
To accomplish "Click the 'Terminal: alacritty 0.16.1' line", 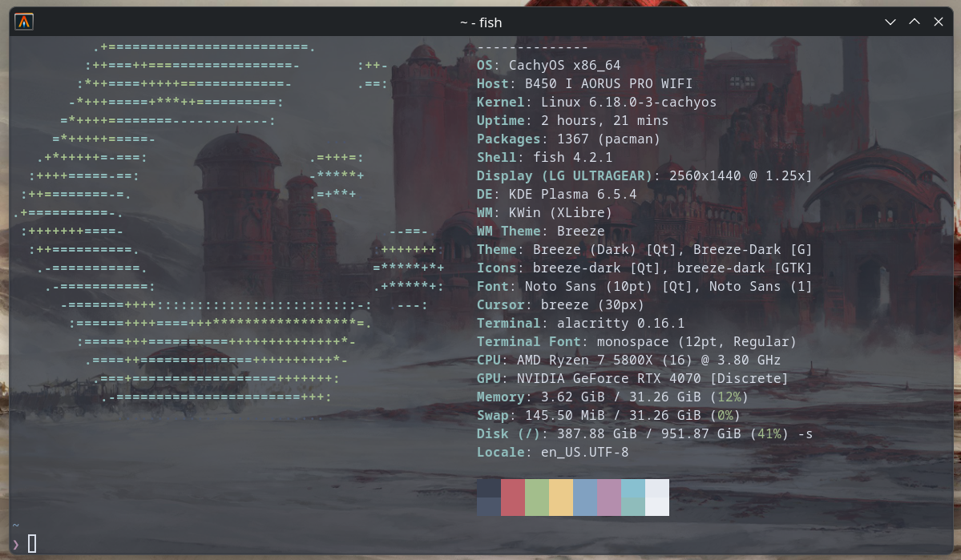I will point(580,323).
